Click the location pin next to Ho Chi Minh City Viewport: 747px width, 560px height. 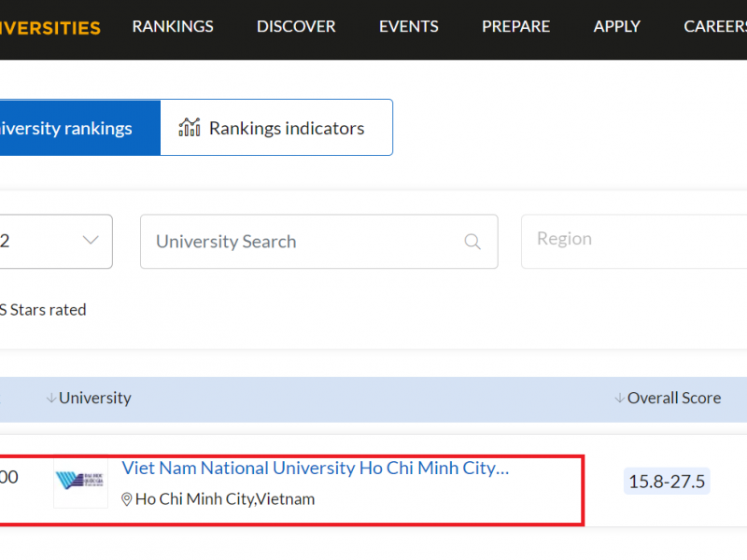point(127,499)
